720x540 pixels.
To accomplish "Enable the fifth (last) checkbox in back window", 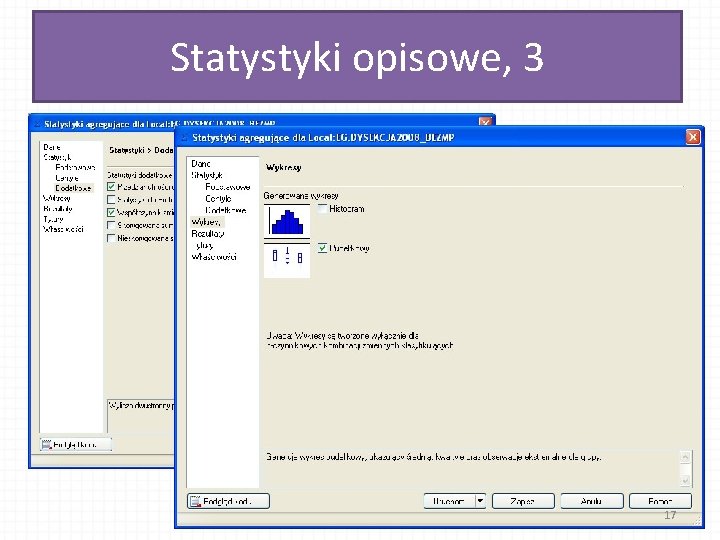I will [x=111, y=238].
